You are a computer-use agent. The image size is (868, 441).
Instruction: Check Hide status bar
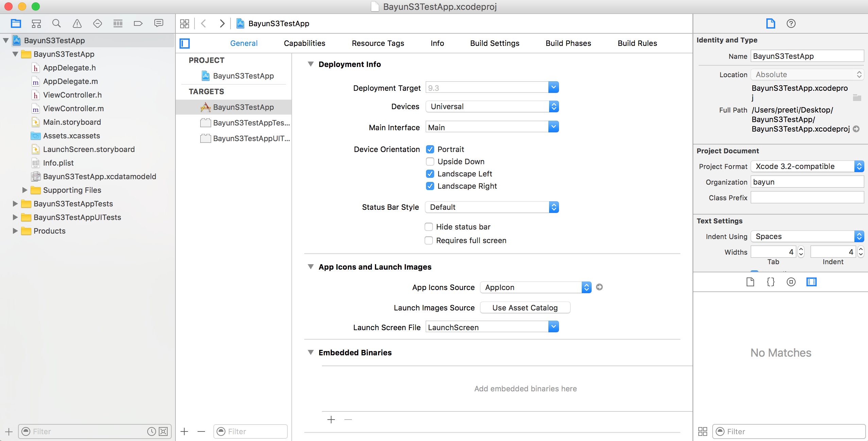click(429, 227)
